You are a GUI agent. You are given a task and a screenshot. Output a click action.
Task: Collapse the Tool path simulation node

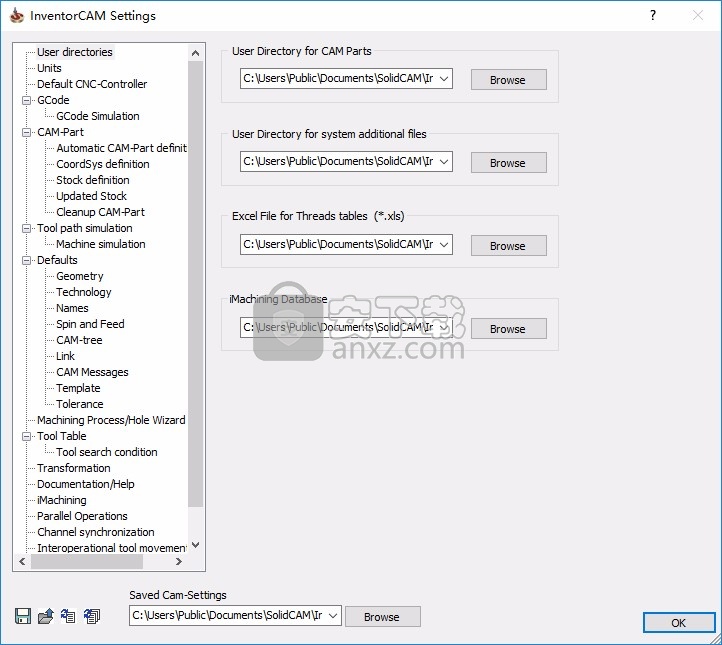[x=26, y=228]
